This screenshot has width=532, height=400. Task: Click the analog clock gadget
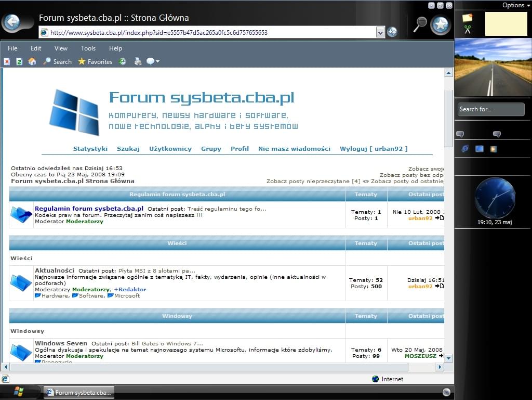(495, 198)
